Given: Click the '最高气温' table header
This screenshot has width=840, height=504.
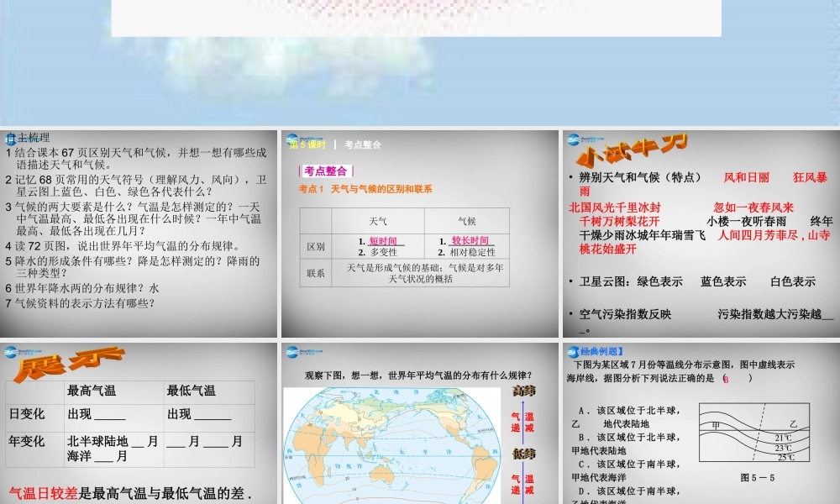Looking at the screenshot, I should coord(91,391).
